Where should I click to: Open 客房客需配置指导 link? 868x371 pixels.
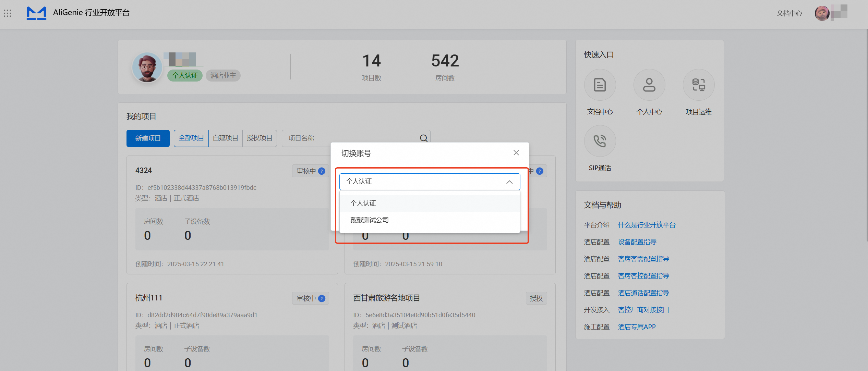pos(643,259)
